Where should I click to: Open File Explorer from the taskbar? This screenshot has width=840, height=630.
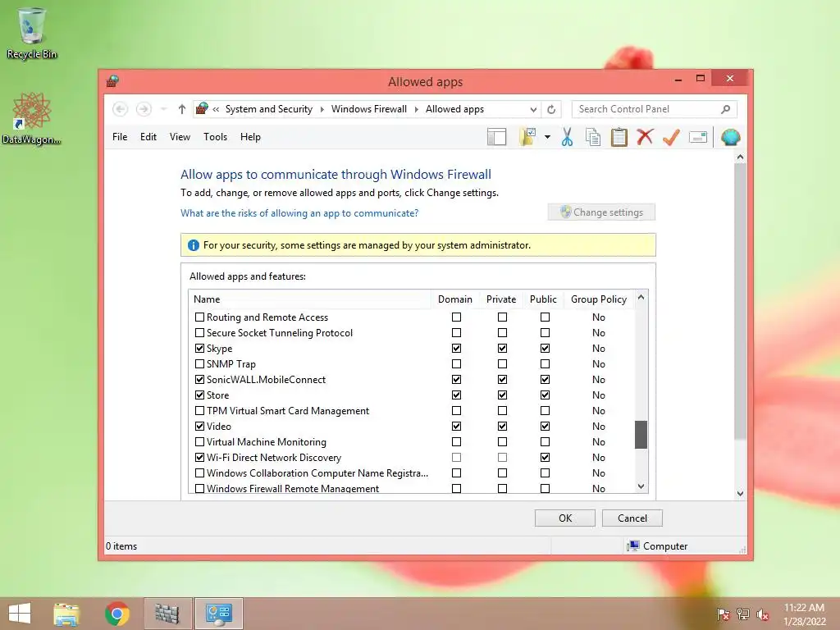pyautogui.click(x=66, y=614)
